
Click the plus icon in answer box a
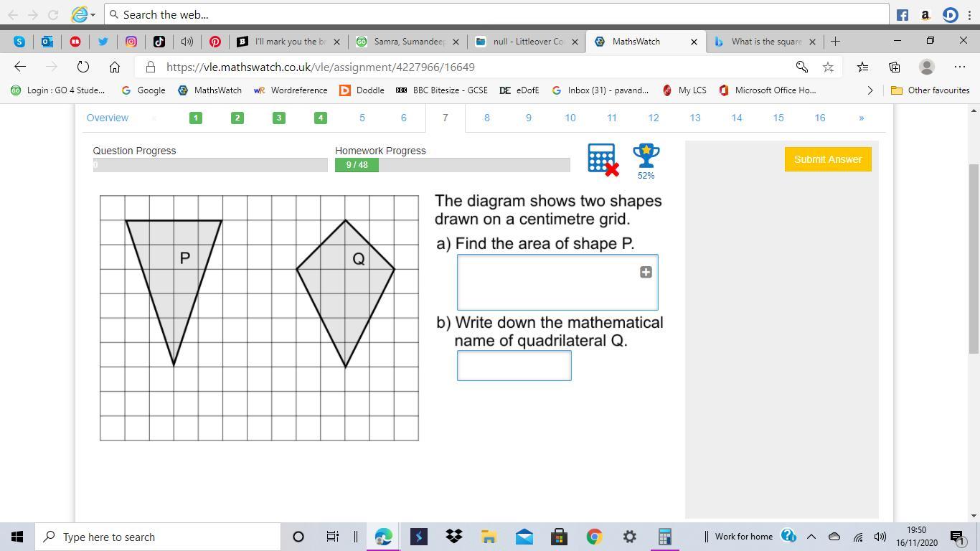[x=646, y=272]
